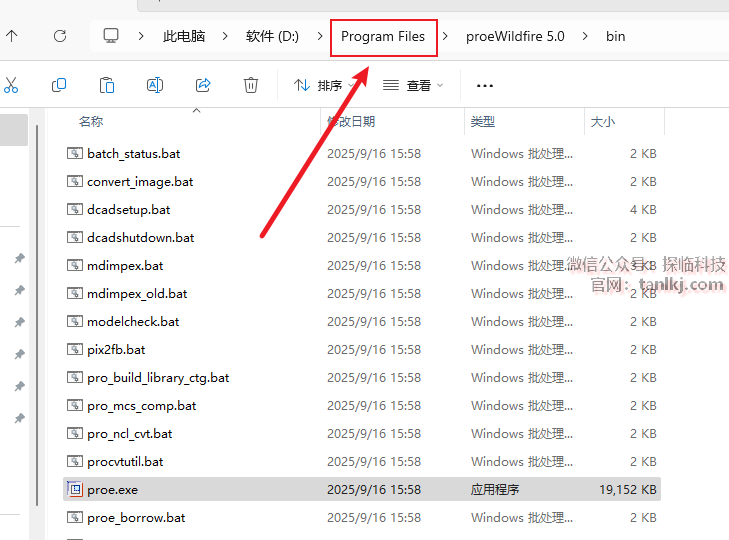Image resolution: width=729 pixels, height=540 pixels.
Task: Click the 4 KB size of dcadsetup.bat
Action: pos(643,210)
